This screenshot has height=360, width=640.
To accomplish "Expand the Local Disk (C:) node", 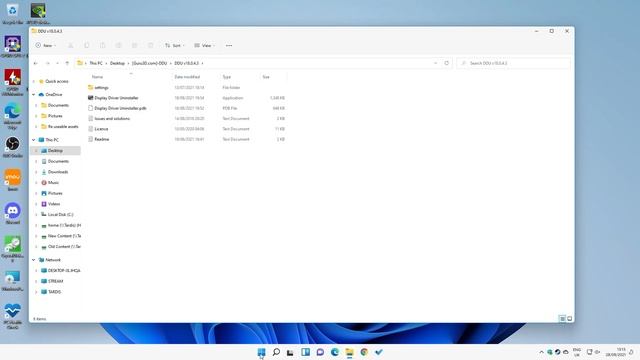I will (36, 214).
